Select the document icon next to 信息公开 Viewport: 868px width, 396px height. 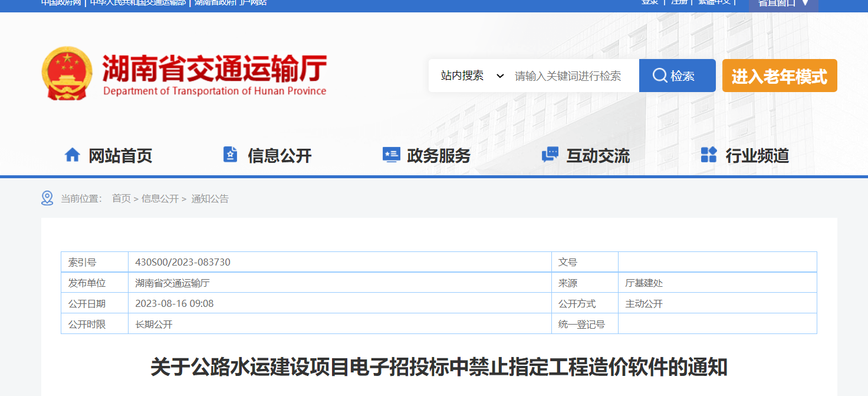pyautogui.click(x=230, y=154)
